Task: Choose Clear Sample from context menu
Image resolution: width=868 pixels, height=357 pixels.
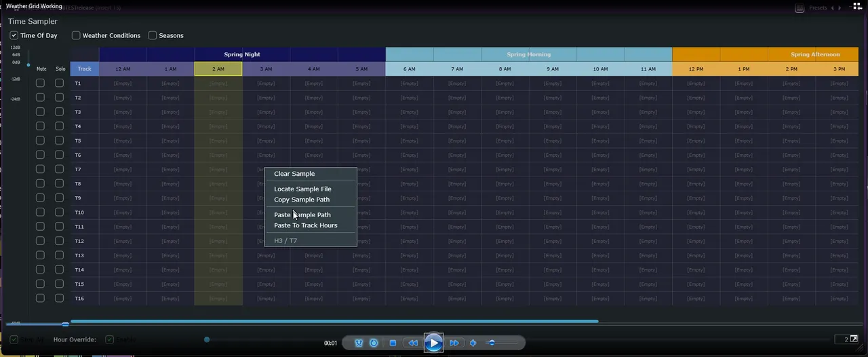Action: click(x=294, y=174)
